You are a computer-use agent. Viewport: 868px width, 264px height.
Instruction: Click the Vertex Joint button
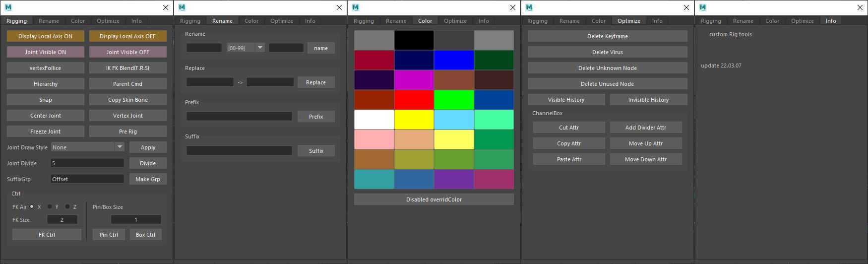tap(127, 116)
